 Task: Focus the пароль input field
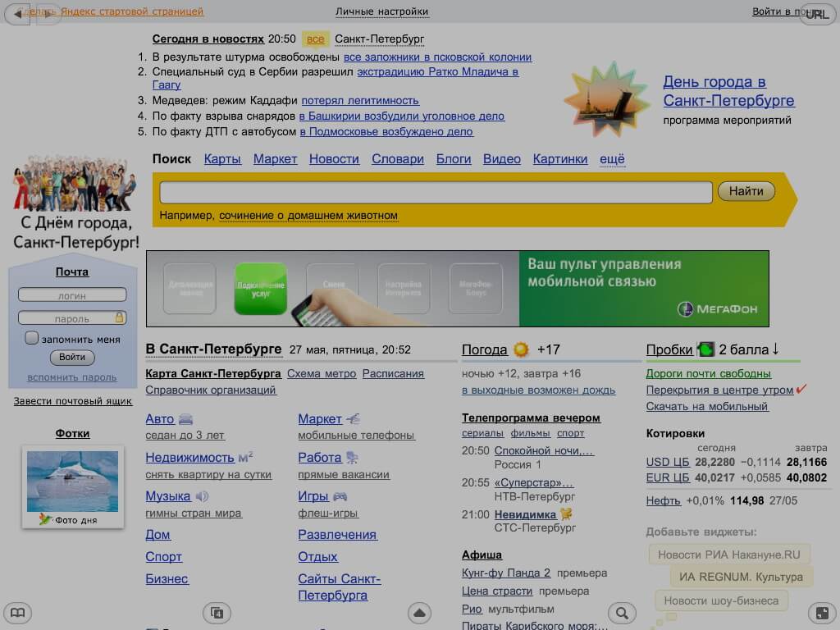(72, 318)
